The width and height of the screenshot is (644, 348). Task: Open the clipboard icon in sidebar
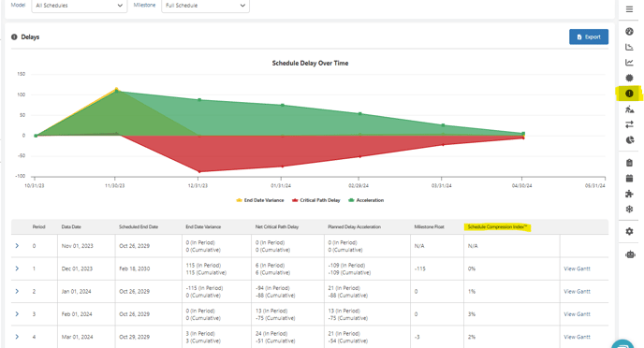coord(629,163)
